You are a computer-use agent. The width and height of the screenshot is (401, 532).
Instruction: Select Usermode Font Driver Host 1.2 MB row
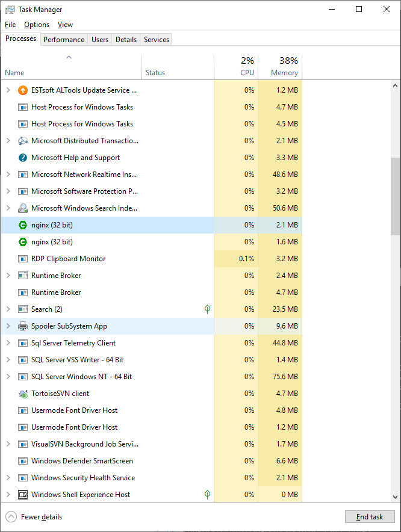tap(152, 427)
